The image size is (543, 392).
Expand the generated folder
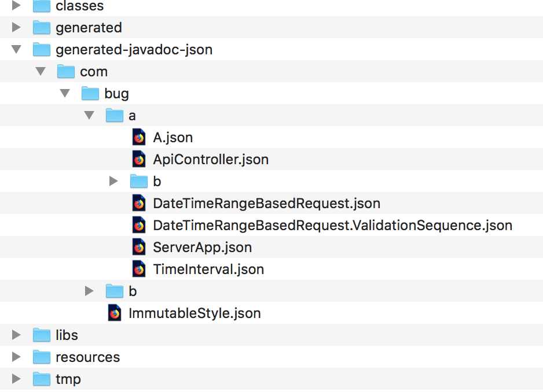coord(16,27)
